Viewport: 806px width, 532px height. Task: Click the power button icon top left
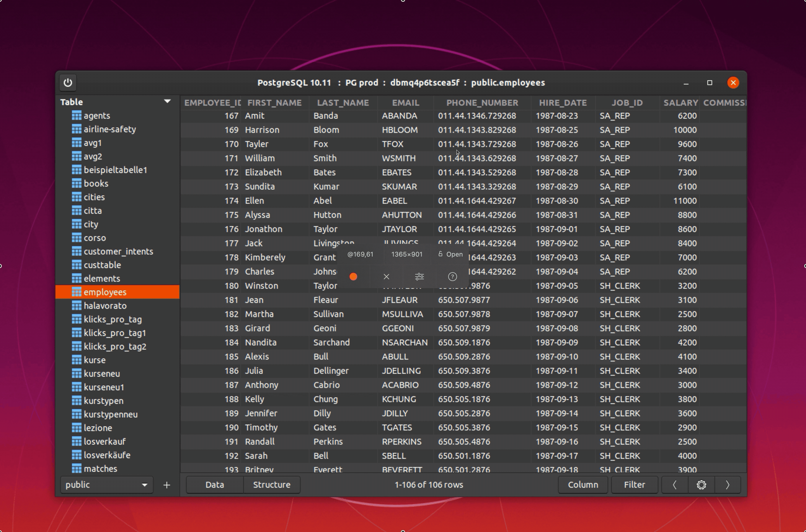pyautogui.click(x=67, y=83)
